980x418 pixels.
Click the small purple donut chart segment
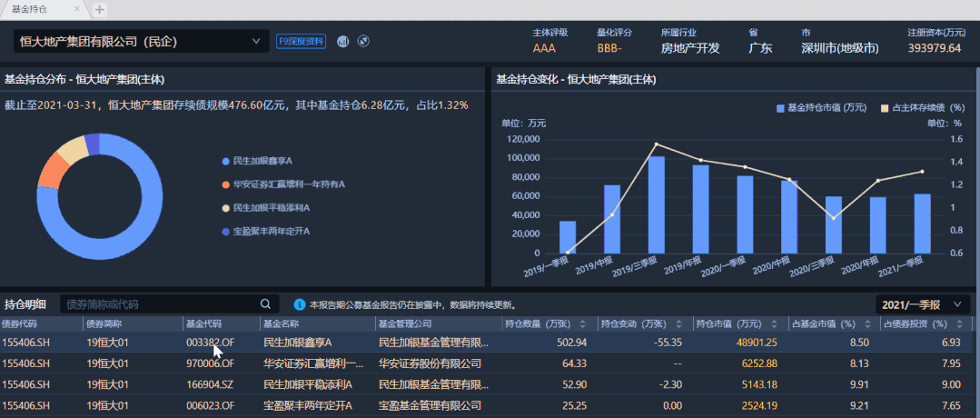(x=92, y=144)
